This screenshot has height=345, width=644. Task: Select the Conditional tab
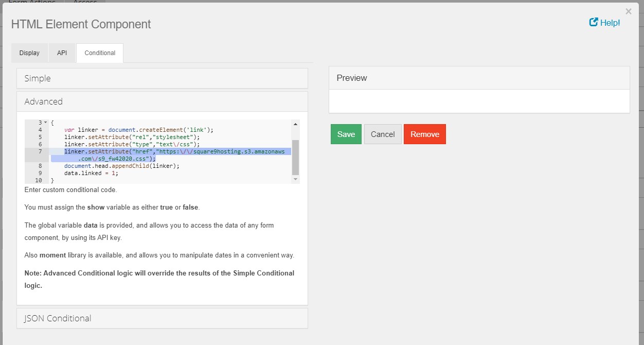pyautogui.click(x=100, y=53)
